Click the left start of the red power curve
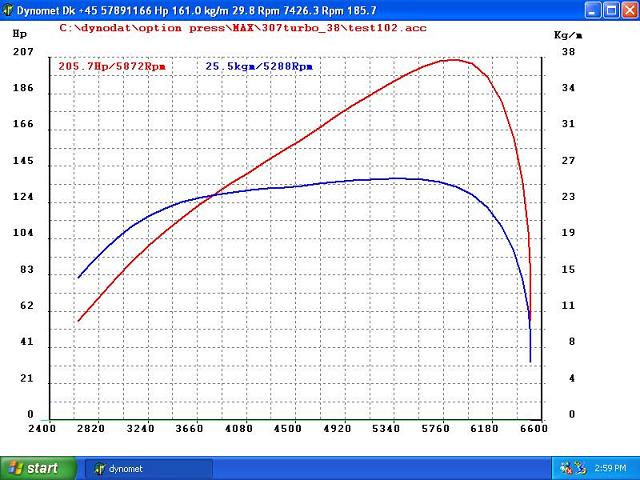640x480 pixels. [x=79, y=320]
